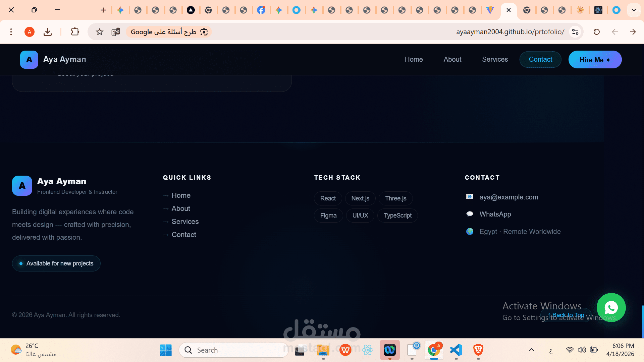Launch Brave browser from taskbar

(x=478, y=350)
